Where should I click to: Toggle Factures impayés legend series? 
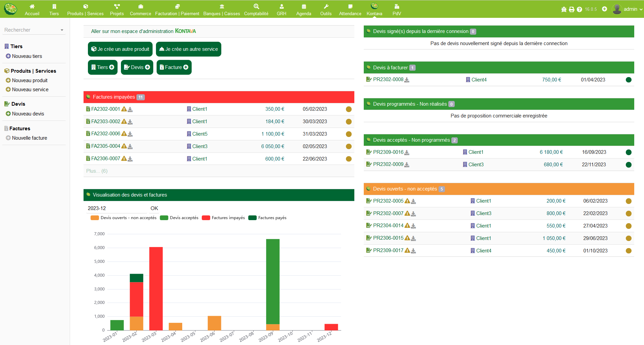point(223,218)
